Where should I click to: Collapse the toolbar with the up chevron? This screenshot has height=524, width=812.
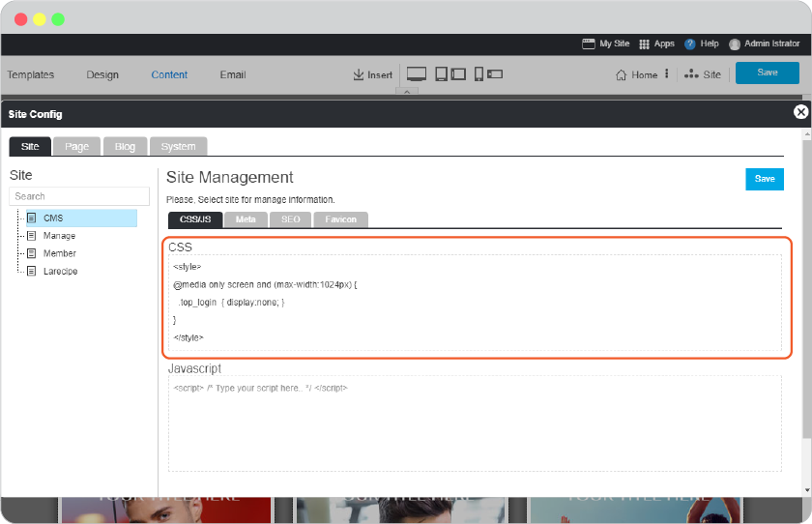(407, 92)
